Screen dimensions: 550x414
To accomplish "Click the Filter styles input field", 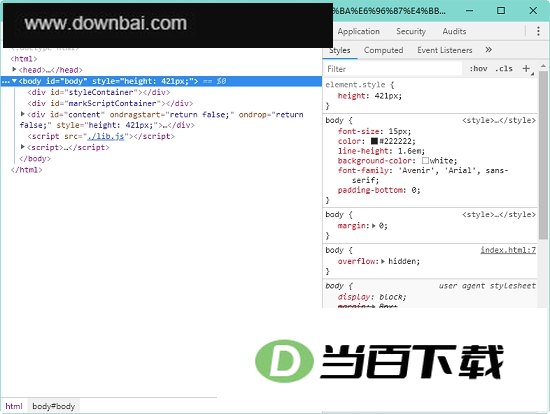I will [x=393, y=69].
